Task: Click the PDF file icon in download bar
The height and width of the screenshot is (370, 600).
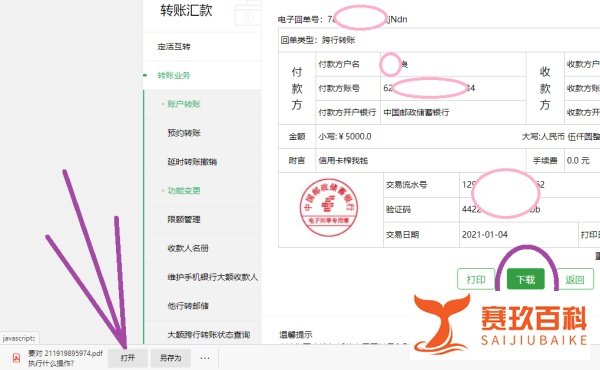Action: click(x=16, y=358)
